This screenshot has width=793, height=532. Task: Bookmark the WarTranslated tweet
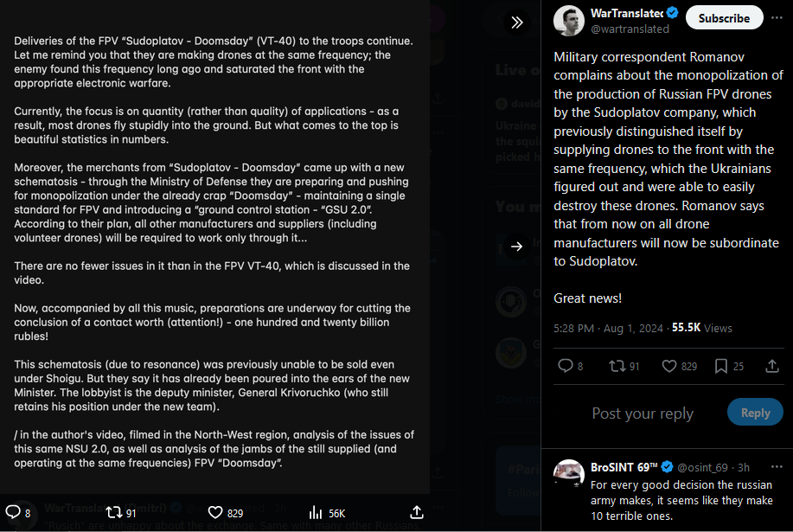point(721,366)
